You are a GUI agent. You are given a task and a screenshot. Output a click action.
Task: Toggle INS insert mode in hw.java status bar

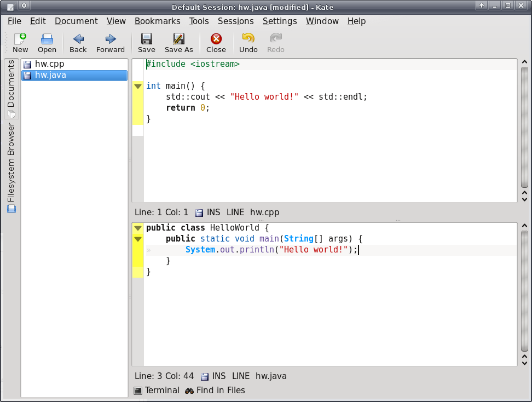tap(219, 376)
